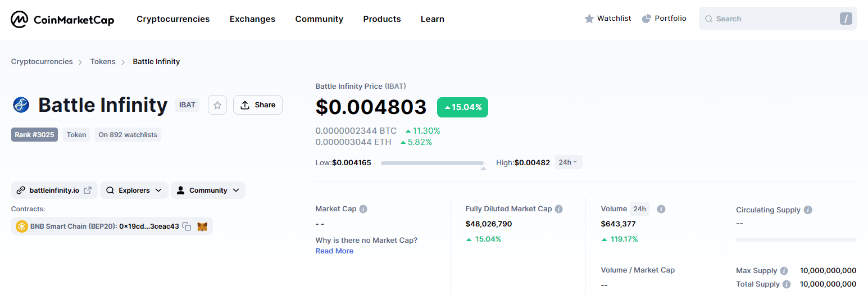Click the Max Supply 10,000,000,000 value

pyautogui.click(x=828, y=271)
